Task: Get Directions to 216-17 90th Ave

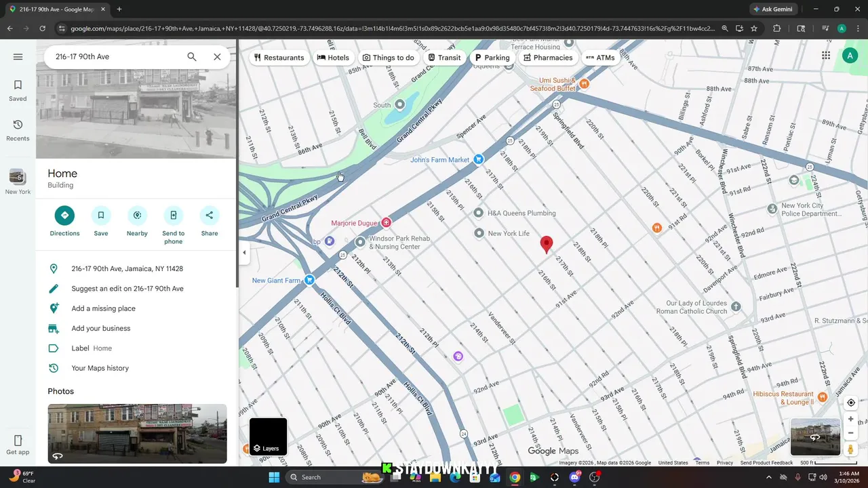Action: (x=64, y=222)
